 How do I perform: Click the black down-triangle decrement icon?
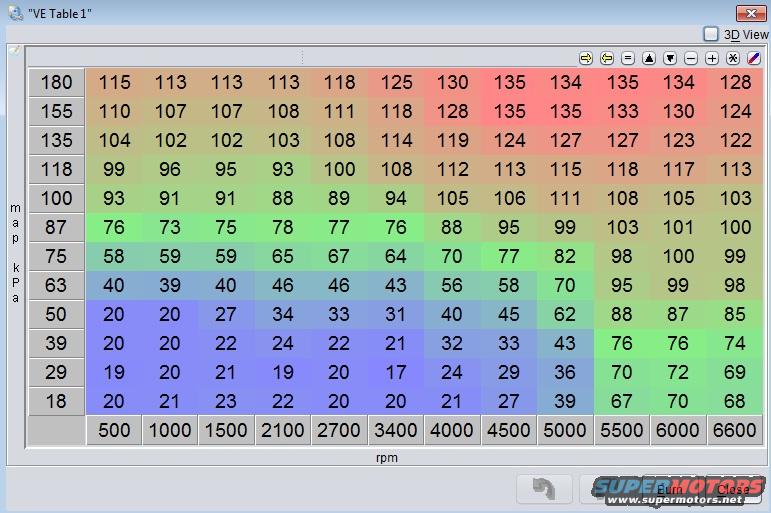coord(670,59)
